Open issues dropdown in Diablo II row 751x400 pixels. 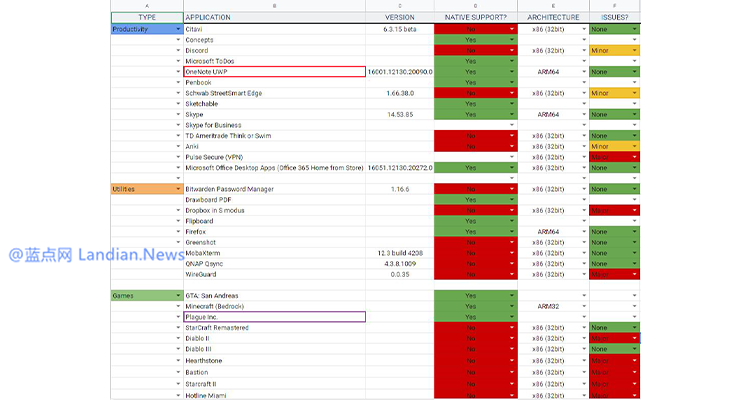[x=635, y=338]
